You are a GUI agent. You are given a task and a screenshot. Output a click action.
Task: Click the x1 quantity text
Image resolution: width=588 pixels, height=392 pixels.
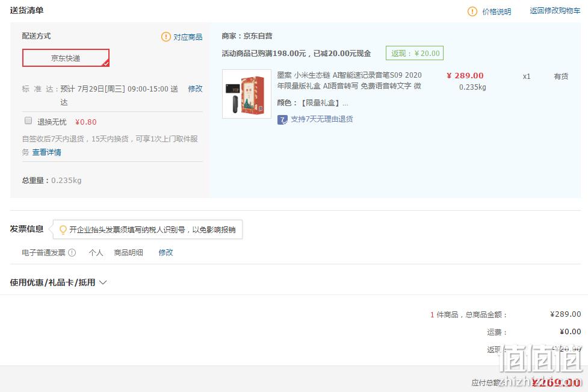(x=527, y=76)
